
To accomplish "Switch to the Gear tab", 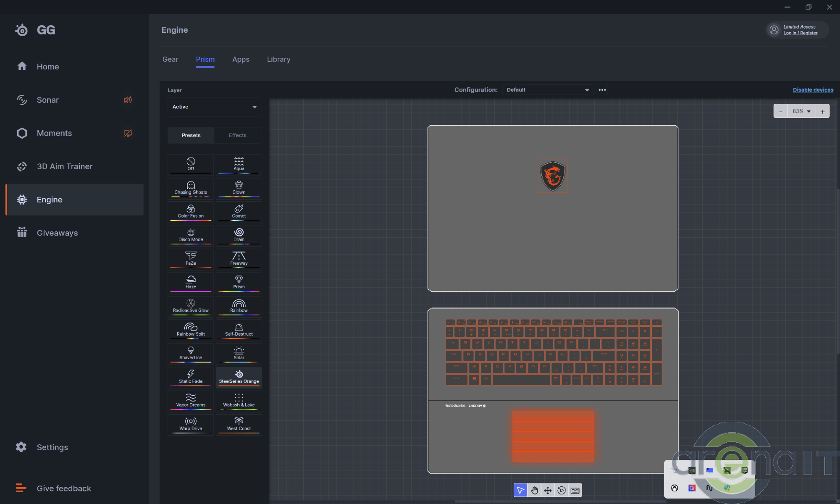I will click(170, 59).
